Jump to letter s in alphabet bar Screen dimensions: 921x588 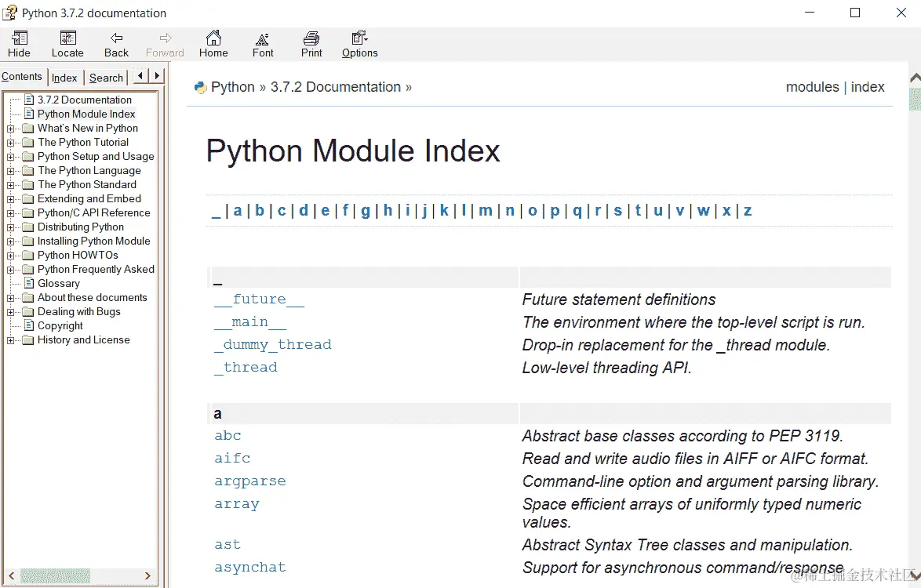tap(618, 211)
